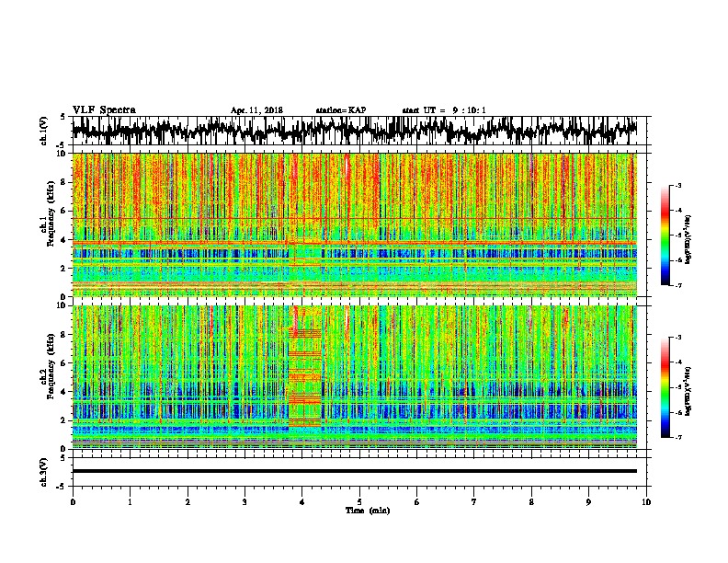Click the "start UT = 9:10:1" label
Screen dimensions: 728x563
pyautogui.click(x=444, y=110)
